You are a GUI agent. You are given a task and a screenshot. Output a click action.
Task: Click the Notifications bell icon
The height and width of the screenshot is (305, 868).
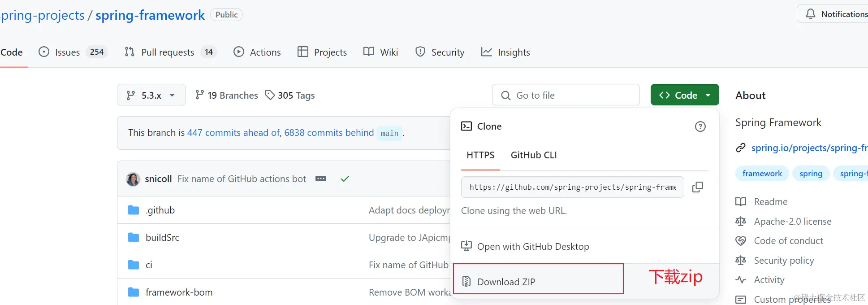point(810,14)
